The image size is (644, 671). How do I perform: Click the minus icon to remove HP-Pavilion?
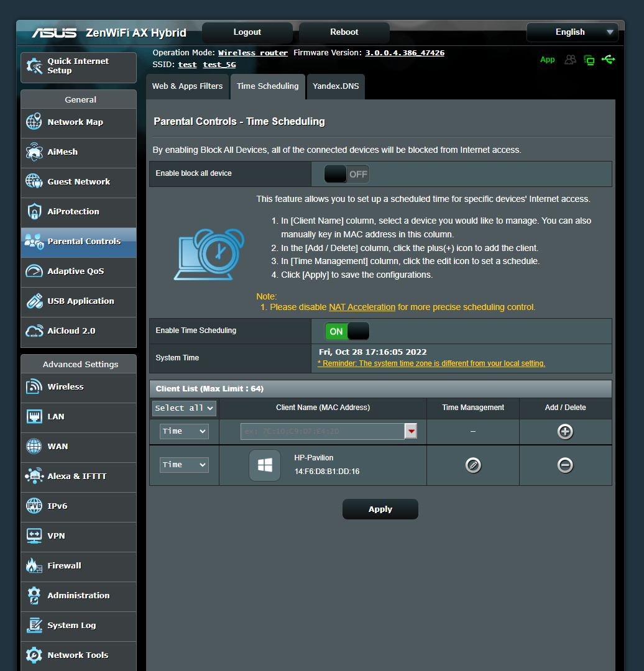click(x=565, y=465)
